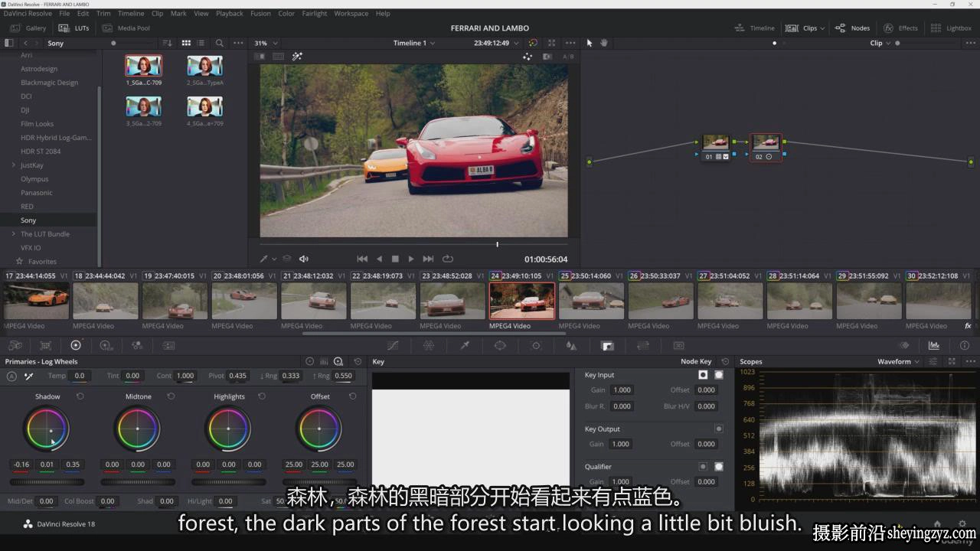Open the Media Pool panel
The image size is (980, 551).
tap(126, 28)
